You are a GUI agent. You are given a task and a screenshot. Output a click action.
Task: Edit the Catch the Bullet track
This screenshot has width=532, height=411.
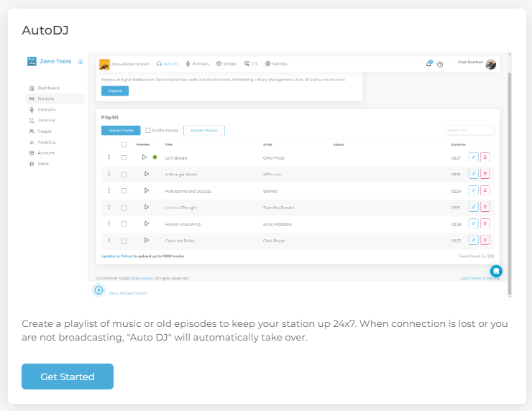pos(473,240)
